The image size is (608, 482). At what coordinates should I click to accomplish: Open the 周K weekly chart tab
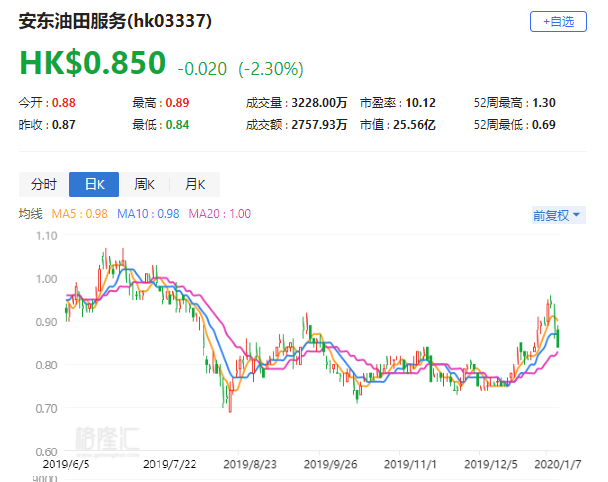pyautogui.click(x=144, y=184)
